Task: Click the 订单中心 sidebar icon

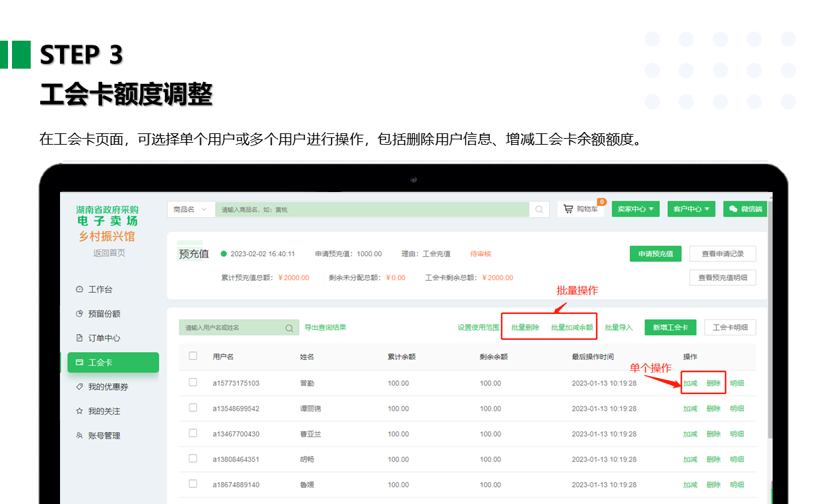Action: [79, 338]
